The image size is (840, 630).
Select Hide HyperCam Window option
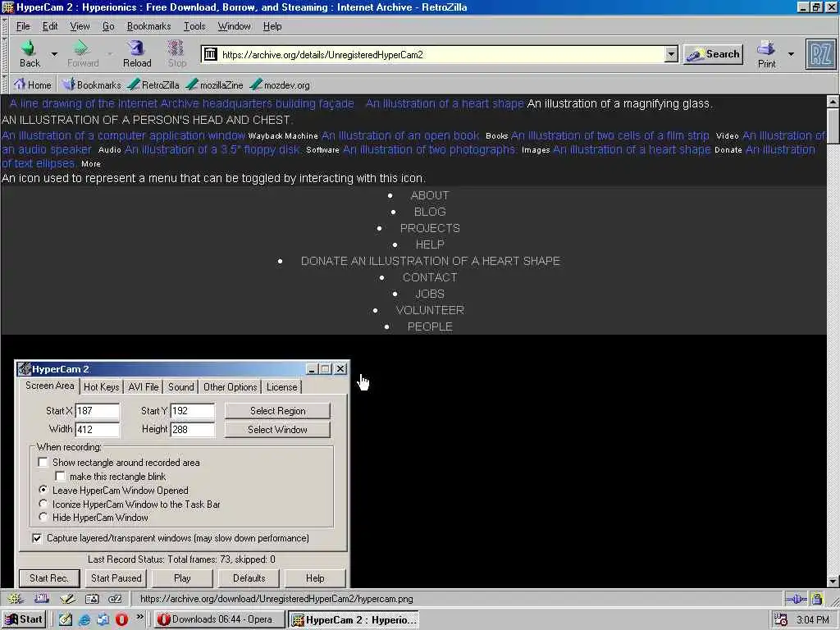coord(43,517)
